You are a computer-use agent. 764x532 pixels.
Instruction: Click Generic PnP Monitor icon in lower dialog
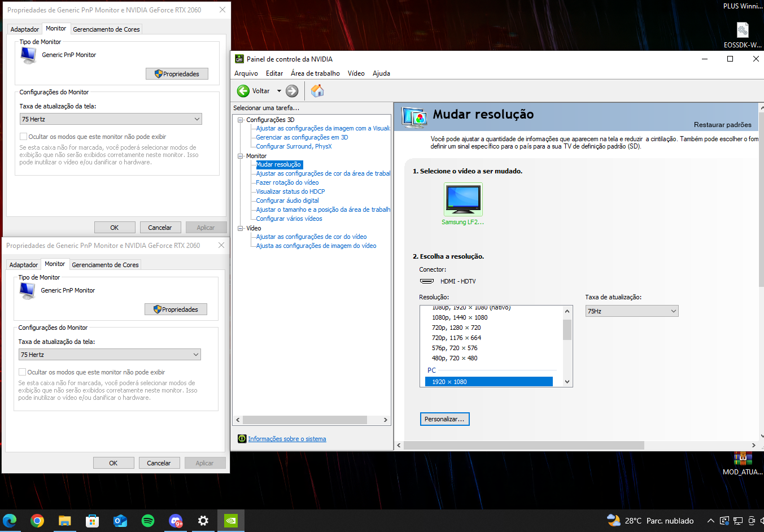27,291
